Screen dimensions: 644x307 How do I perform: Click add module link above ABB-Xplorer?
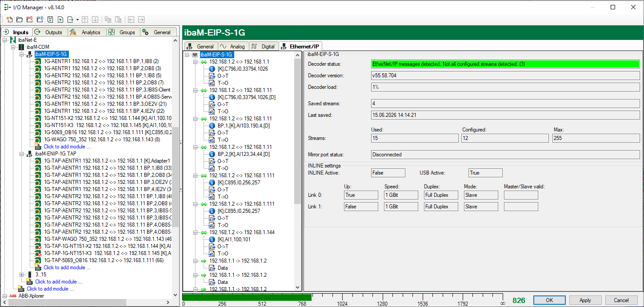(50, 289)
